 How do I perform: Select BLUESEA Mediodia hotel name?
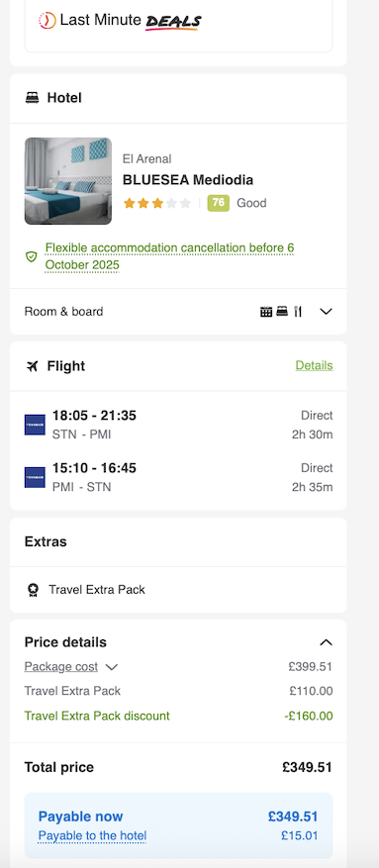pyautogui.click(x=188, y=180)
